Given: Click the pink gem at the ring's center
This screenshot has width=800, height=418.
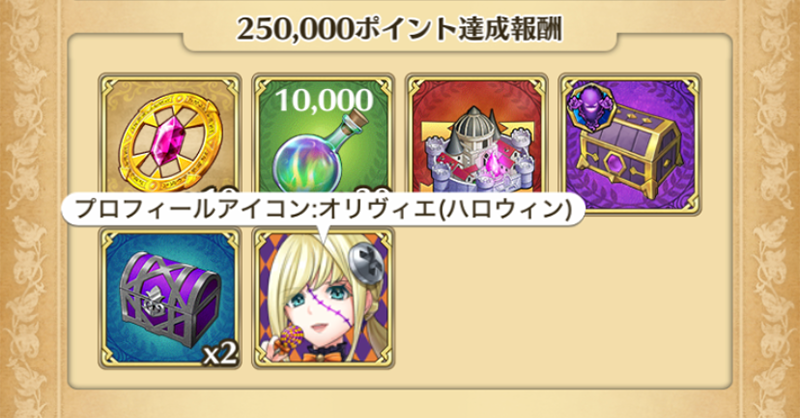Looking at the screenshot, I should click(166, 143).
